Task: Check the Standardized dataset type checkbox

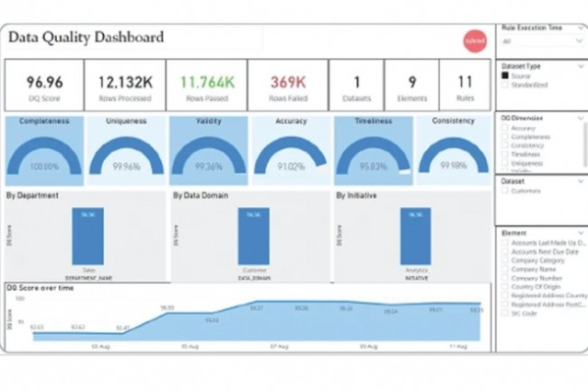Action: click(x=505, y=85)
